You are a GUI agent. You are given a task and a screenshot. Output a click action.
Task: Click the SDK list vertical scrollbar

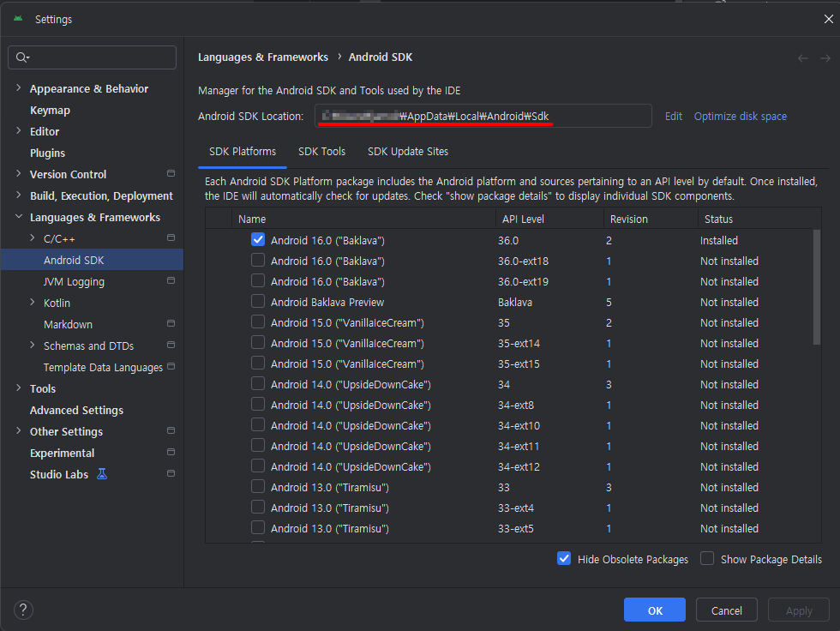[816, 287]
